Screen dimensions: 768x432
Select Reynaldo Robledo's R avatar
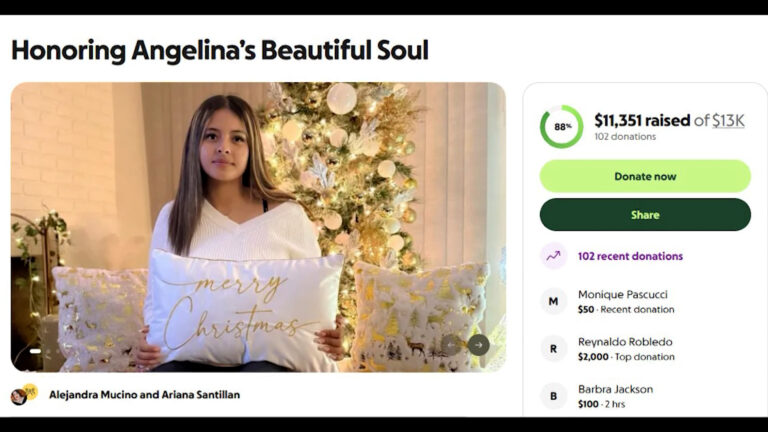pos(553,349)
